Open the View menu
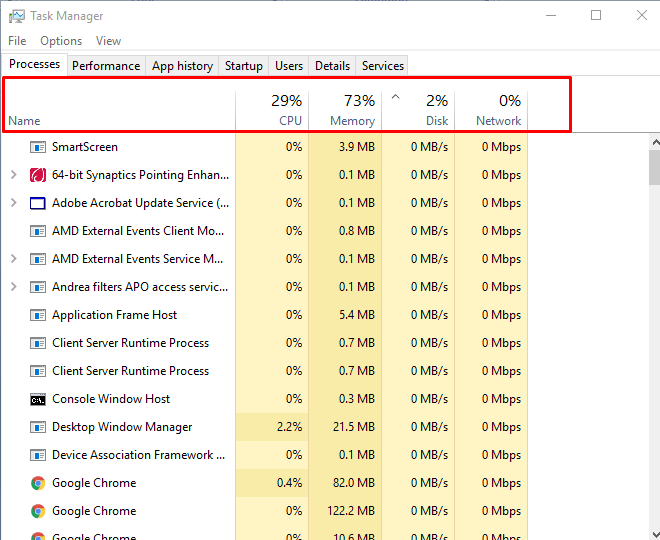Image resolution: width=660 pixels, height=540 pixels. [108, 41]
